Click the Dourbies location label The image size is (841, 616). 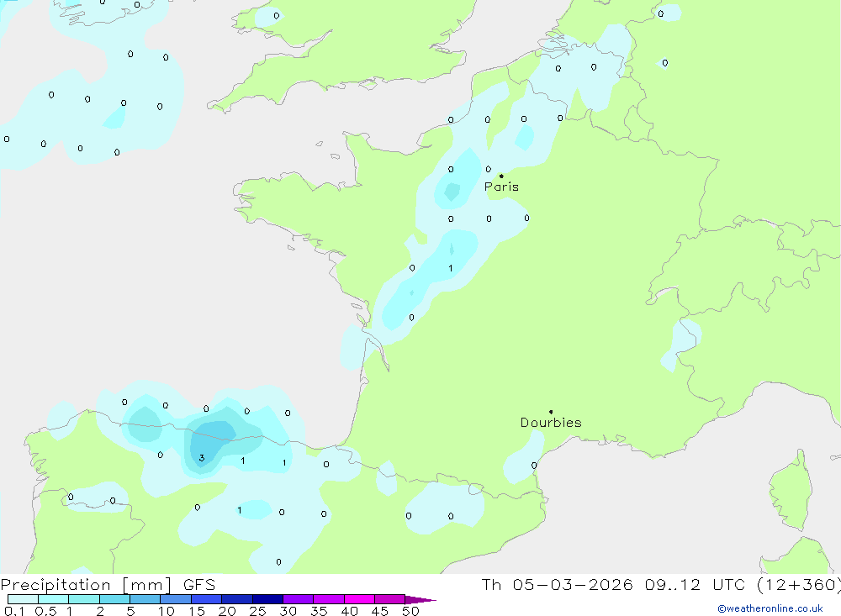click(x=551, y=423)
